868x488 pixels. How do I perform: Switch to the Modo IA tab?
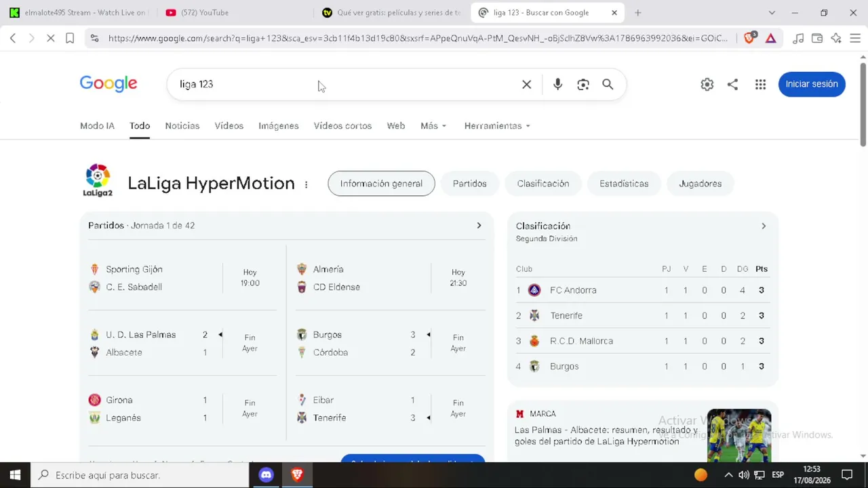[97, 126]
